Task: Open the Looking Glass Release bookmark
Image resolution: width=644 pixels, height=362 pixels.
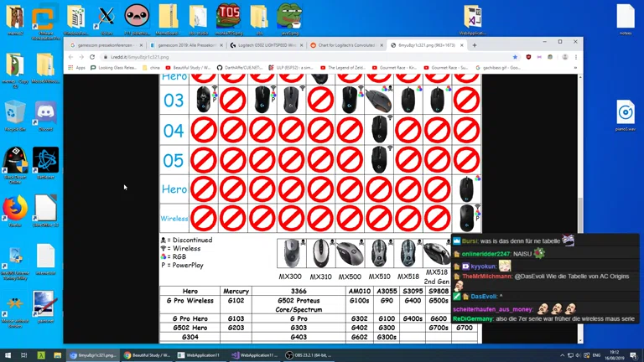Action: tap(116, 67)
